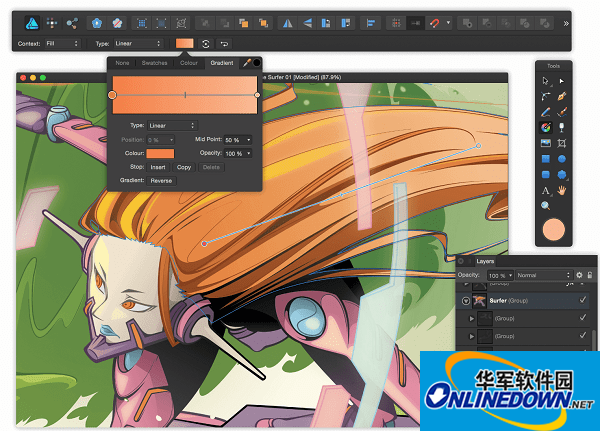Select the Pen tool
This screenshot has height=431, width=600.
pos(561,96)
